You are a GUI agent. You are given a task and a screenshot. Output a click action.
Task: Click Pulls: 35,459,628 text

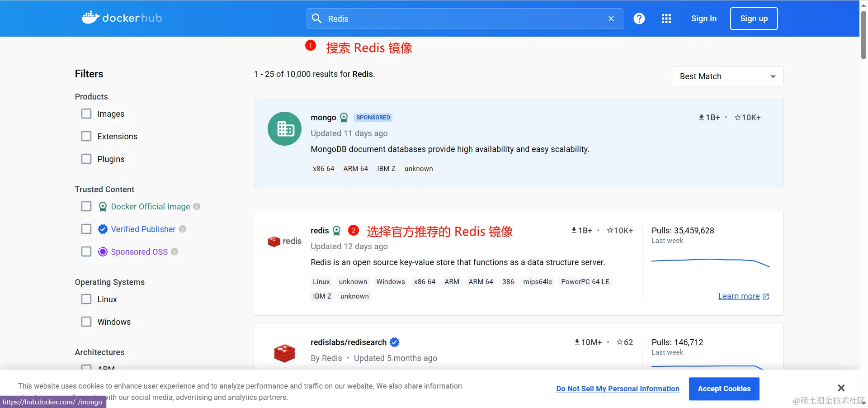[683, 231]
